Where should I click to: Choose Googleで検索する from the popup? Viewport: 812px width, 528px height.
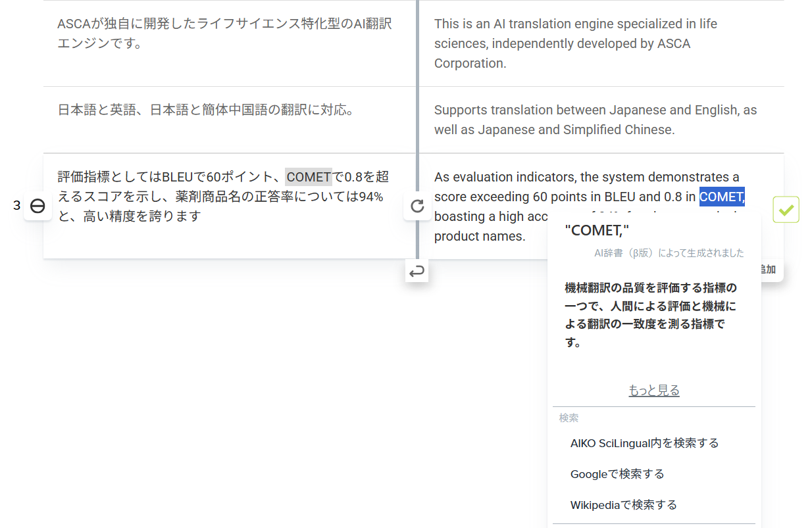point(617,474)
